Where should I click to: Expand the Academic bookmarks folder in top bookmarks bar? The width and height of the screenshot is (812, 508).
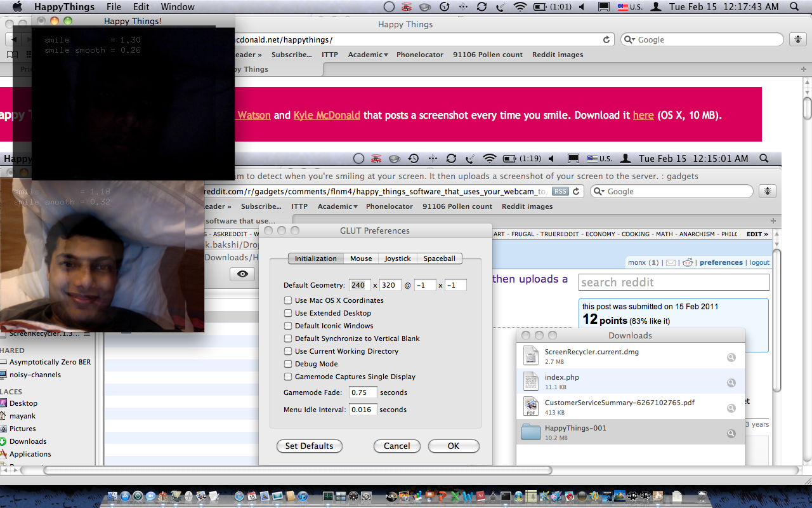[367, 55]
